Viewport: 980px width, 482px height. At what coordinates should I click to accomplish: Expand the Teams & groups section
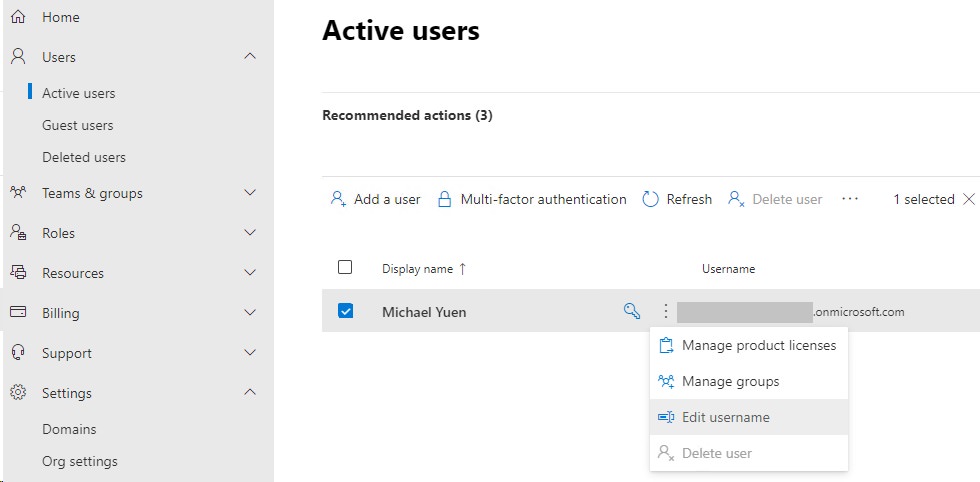coord(250,193)
